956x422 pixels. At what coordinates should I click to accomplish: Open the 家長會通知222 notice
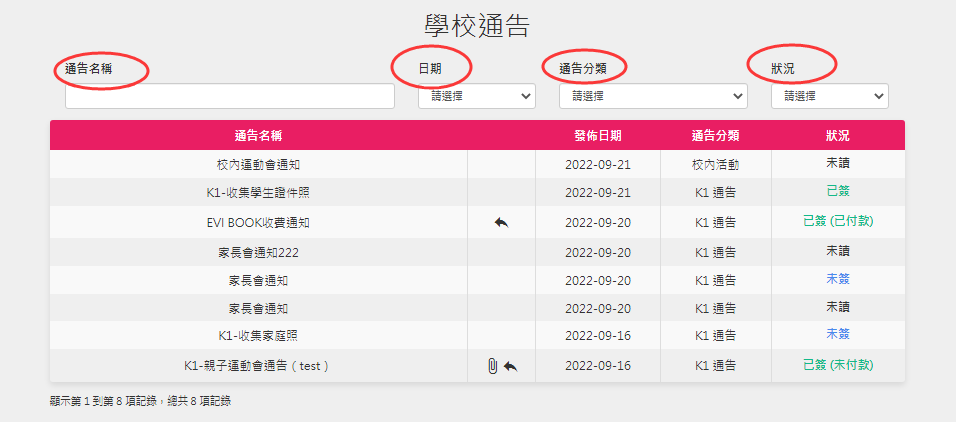(258, 252)
